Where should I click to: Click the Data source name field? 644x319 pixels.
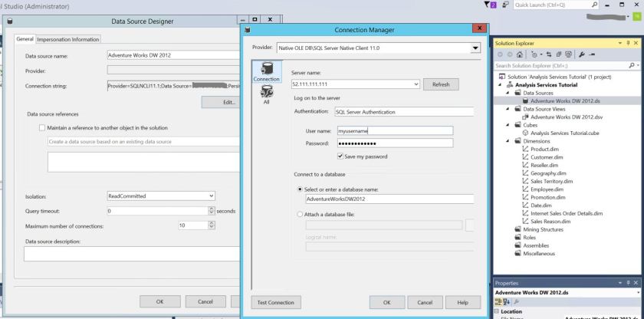pyautogui.click(x=173, y=55)
